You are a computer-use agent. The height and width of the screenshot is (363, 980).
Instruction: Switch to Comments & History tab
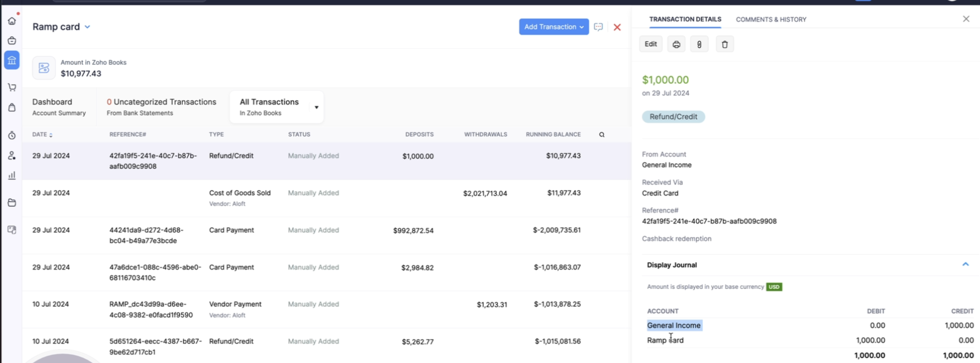click(771, 19)
